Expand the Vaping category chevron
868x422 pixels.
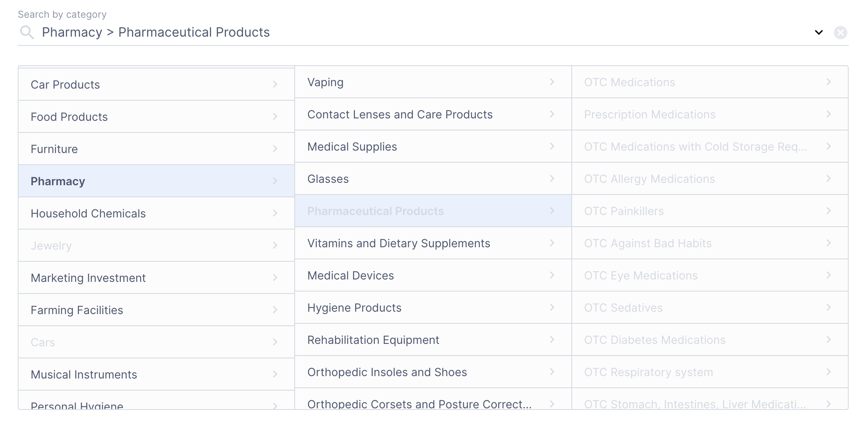tap(552, 82)
